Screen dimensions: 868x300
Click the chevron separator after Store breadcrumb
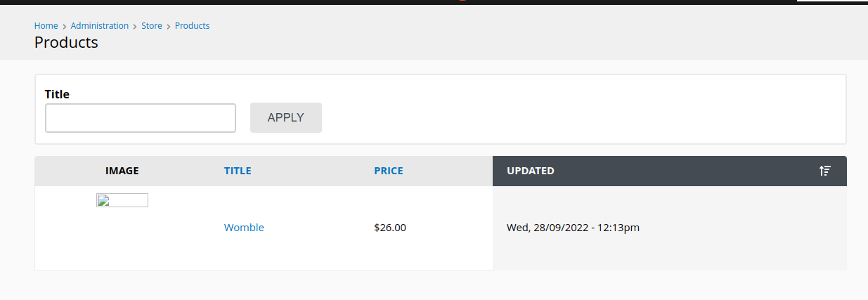169,26
